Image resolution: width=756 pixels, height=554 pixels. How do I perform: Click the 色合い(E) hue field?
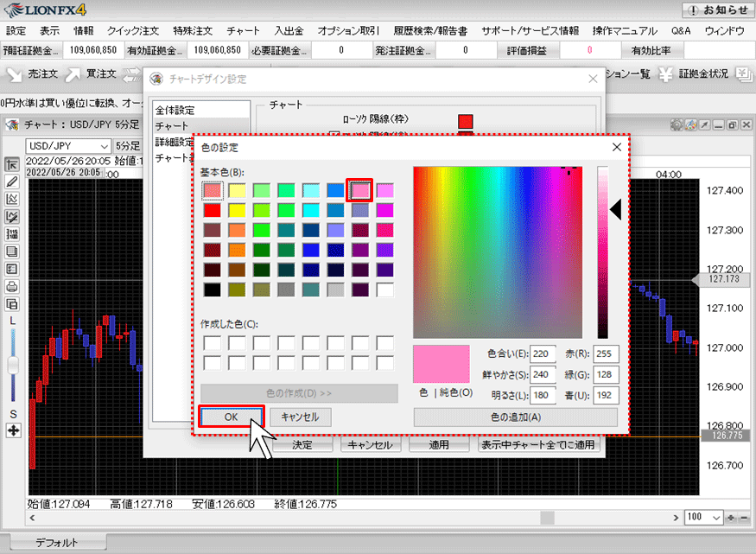click(x=543, y=353)
